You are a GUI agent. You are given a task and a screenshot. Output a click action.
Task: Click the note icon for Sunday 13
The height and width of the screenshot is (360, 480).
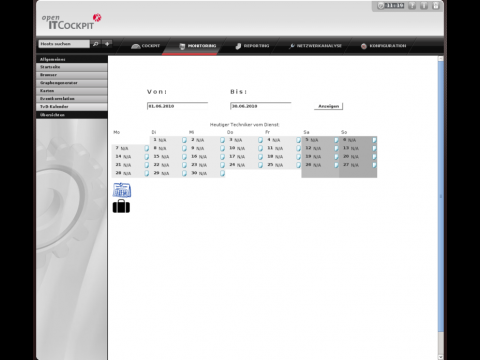374,148
